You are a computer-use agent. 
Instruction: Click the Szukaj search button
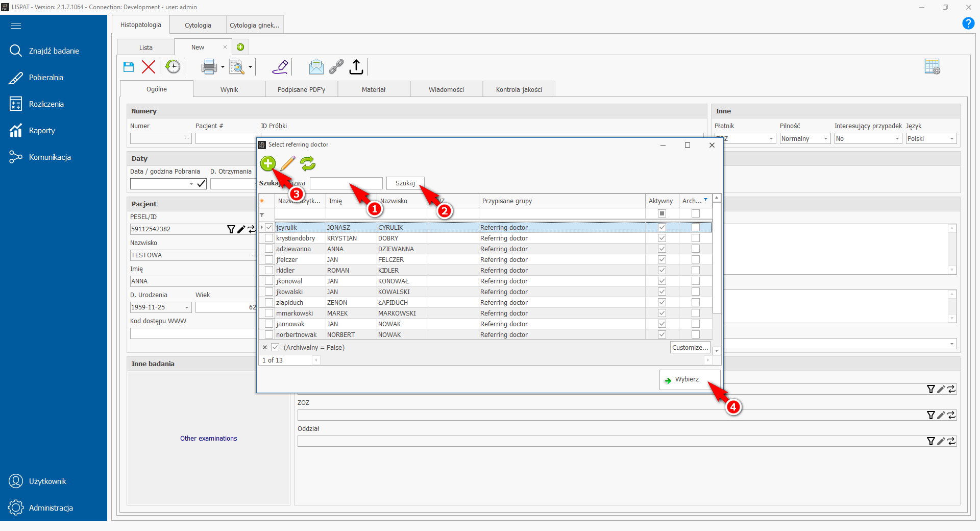(x=405, y=183)
